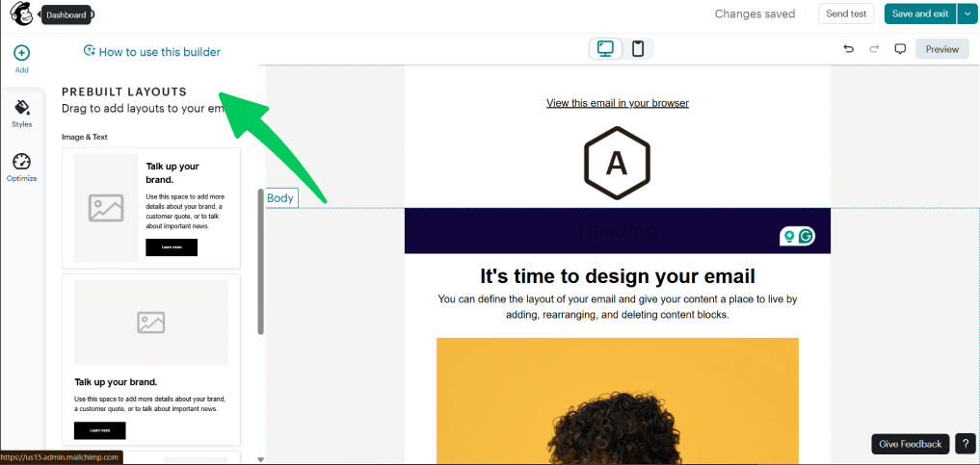
Task: Click Give Feedback button
Action: 910,445
